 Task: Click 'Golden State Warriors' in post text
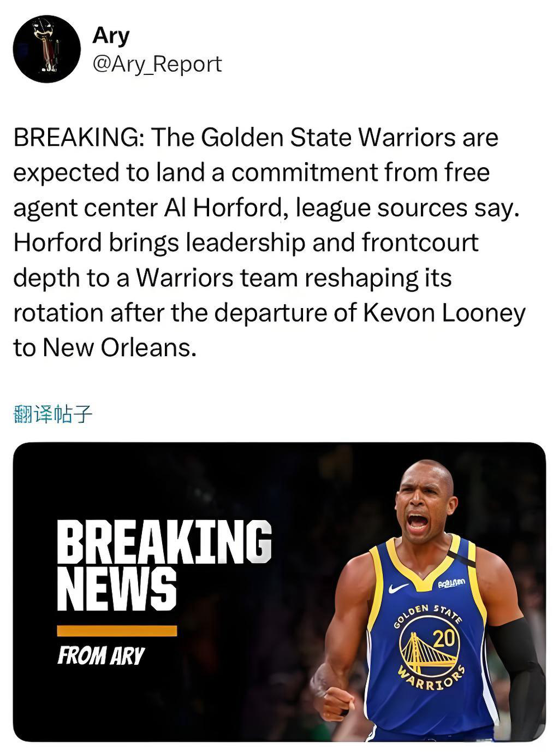329,137
